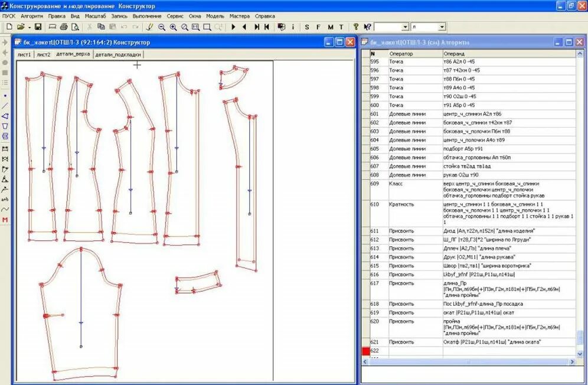Zoom out with minus magnifier icon

(x=162, y=27)
